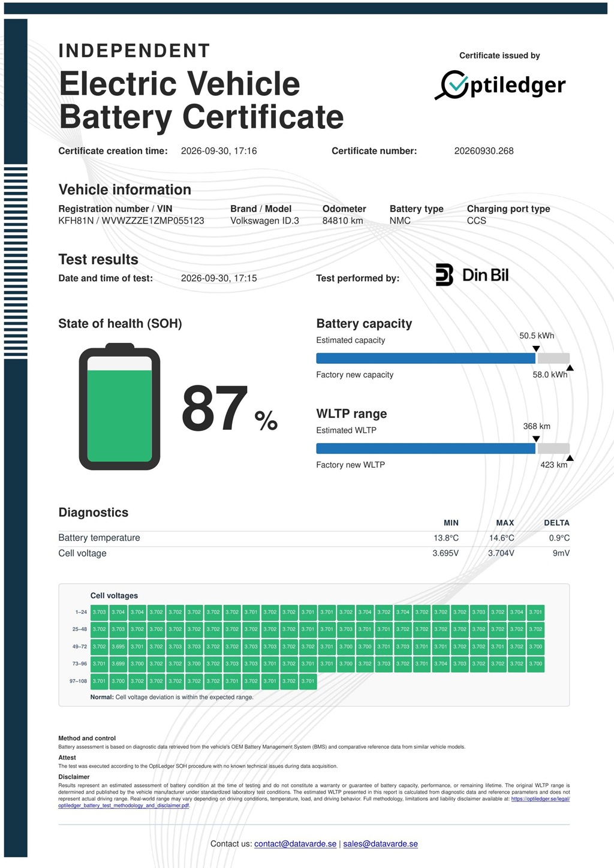This screenshot has width=614, height=868.
Task: Select the factory new capacity 58.0 kWh
Action: 550,375
